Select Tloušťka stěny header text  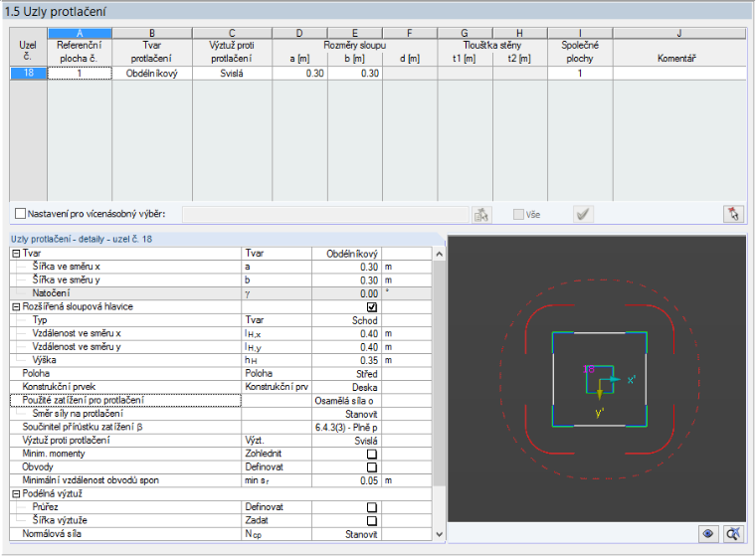[x=492, y=46]
